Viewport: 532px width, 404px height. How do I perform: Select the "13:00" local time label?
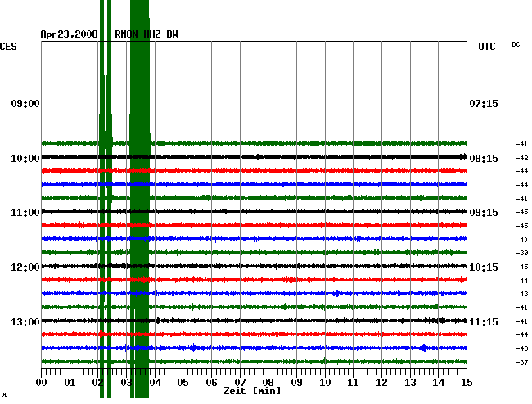[x=25, y=321]
